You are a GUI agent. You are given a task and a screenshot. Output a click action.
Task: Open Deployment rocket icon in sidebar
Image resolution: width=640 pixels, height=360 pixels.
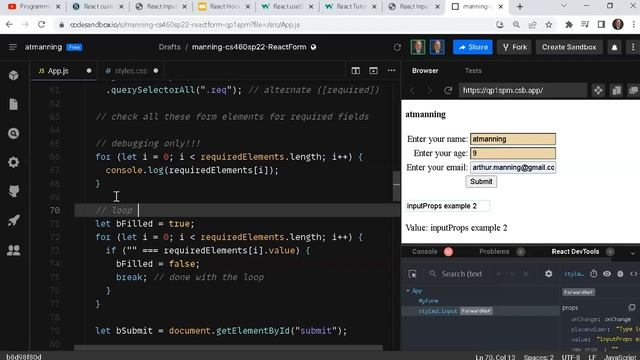pos(13,220)
